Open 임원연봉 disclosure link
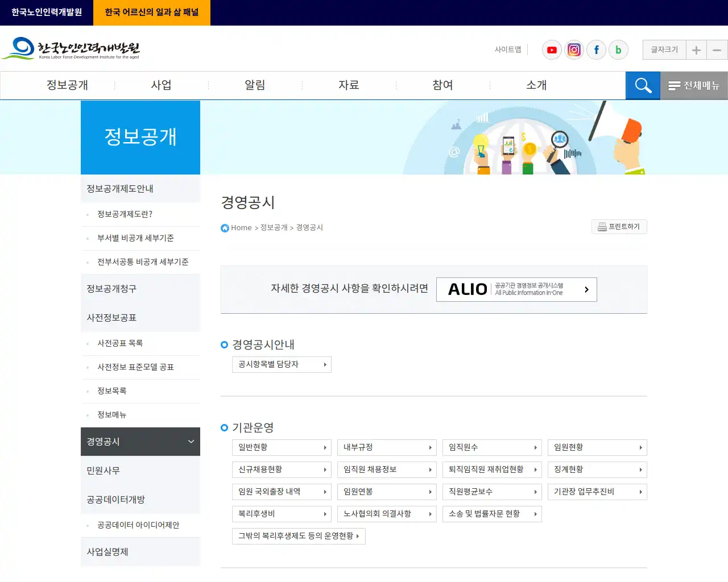The image size is (728, 582). 387,492
